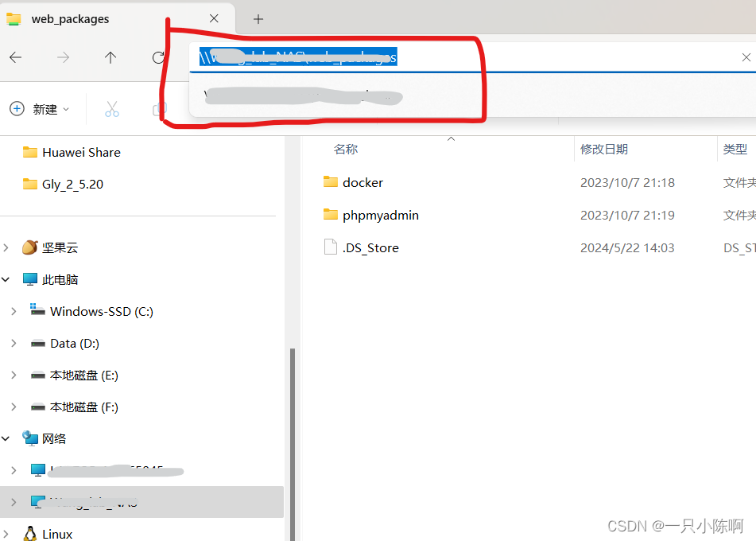Close the web_packages tab

214,18
